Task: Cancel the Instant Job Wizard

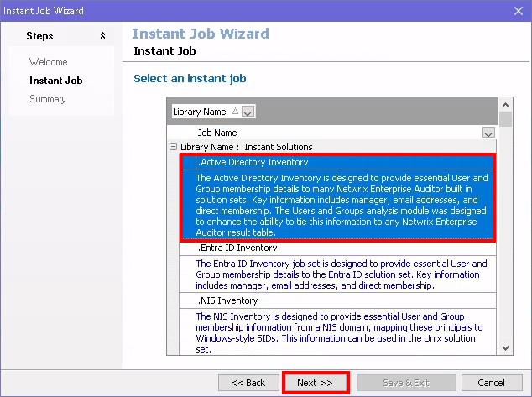Action: pyautogui.click(x=491, y=383)
